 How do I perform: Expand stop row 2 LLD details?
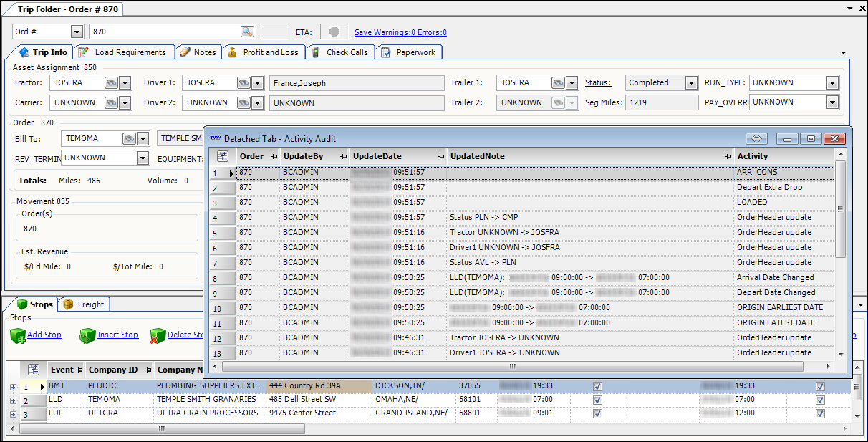(x=13, y=400)
